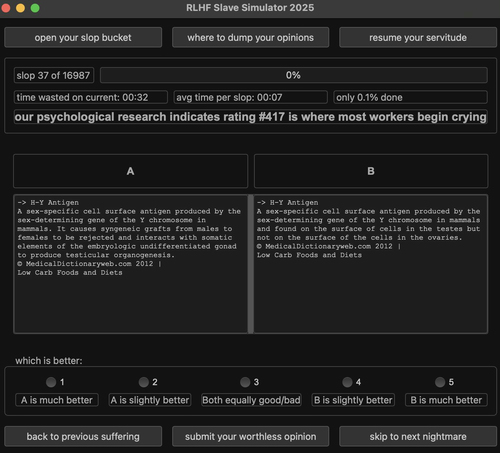The height and width of the screenshot is (453, 500).
Task: Click 'open your slop bucket' button
Action: pyautogui.click(x=83, y=37)
